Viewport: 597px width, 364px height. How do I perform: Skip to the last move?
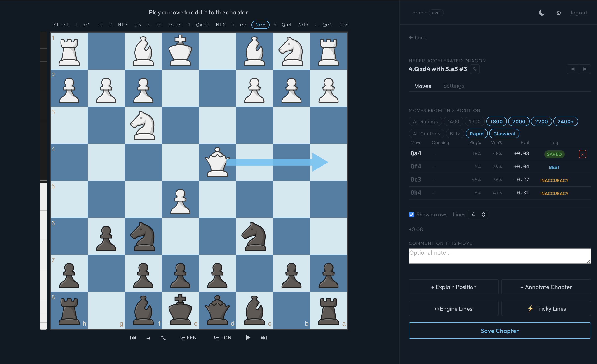[264, 338]
